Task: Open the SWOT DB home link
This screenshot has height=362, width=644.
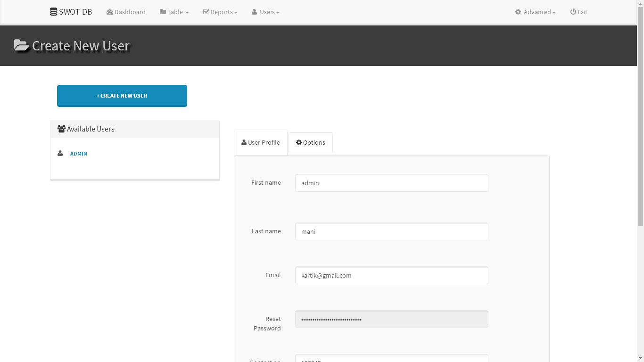Action: tap(71, 12)
